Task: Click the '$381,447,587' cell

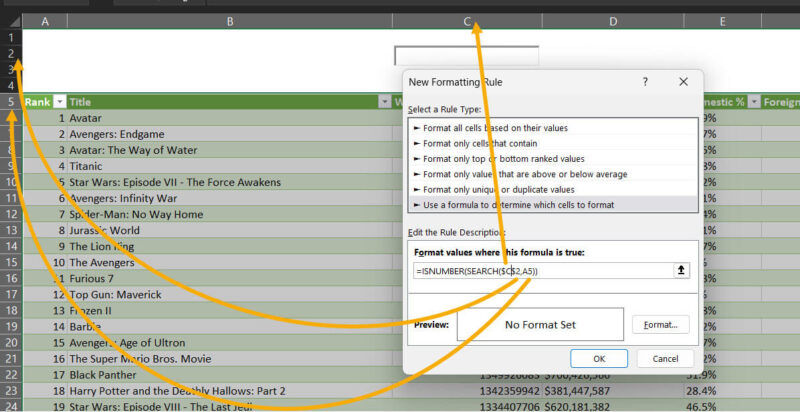Action: (x=613, y=391)
